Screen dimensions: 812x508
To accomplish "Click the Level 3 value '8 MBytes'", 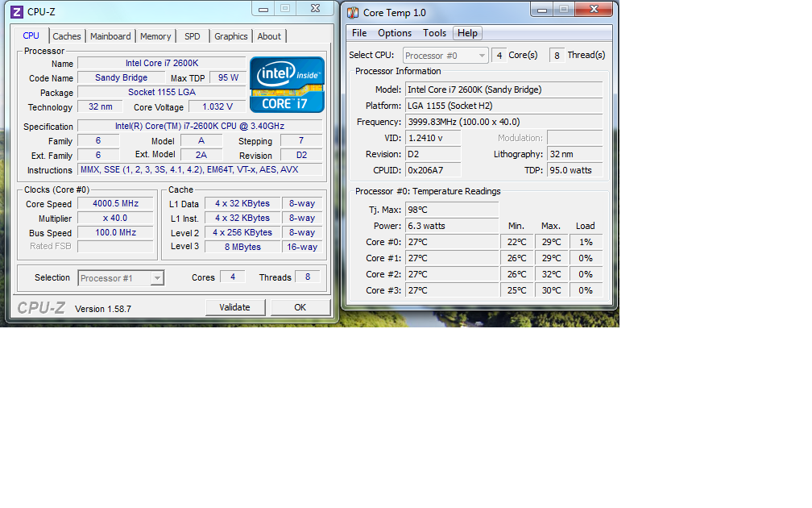I will [242, 248].
